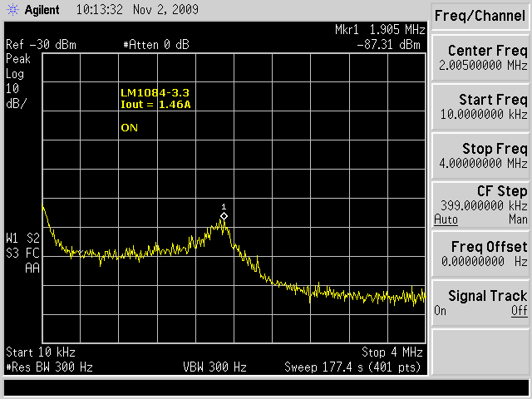Image resolution: width=532 pixels, height=399 pixels.
Task: Click the blank softkey below Signal Track
Action: click(480, 352)
